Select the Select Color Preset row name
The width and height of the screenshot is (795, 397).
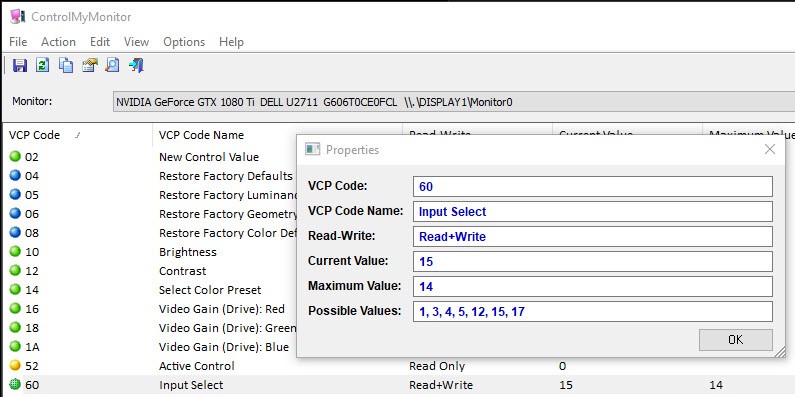click(x=210, y=290)
